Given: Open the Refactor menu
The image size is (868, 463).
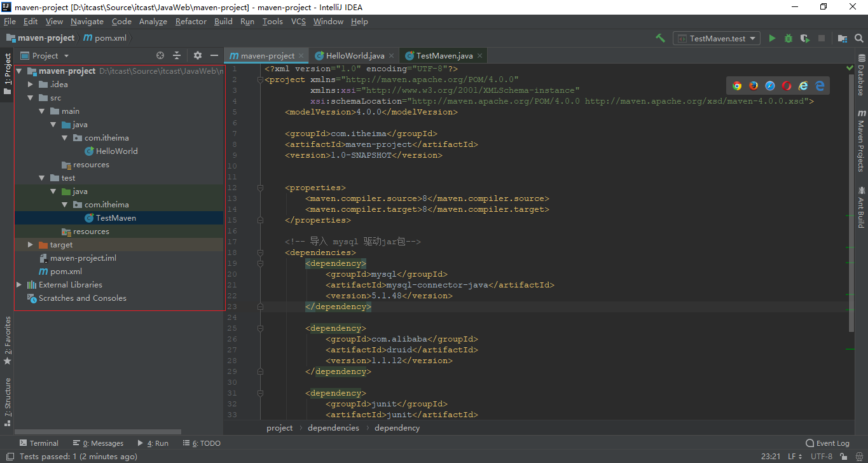Looking at the screenshot, I should coord(191,21).
